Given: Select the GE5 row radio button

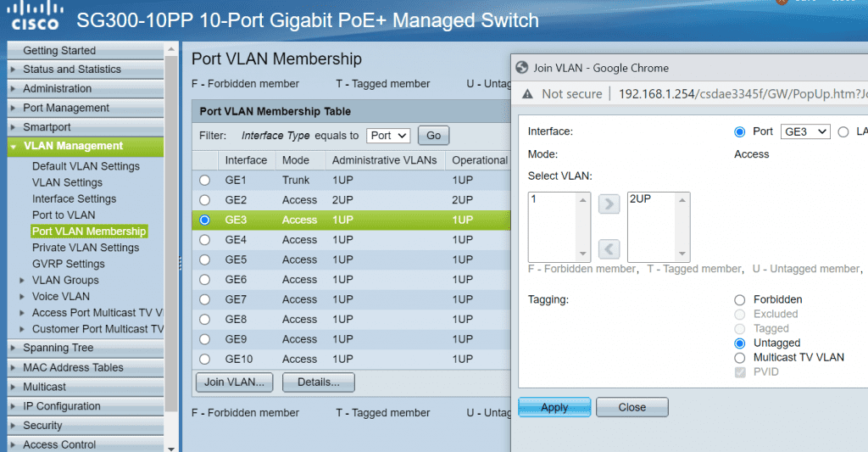Looking at the screenshot, I should (205, 259).
